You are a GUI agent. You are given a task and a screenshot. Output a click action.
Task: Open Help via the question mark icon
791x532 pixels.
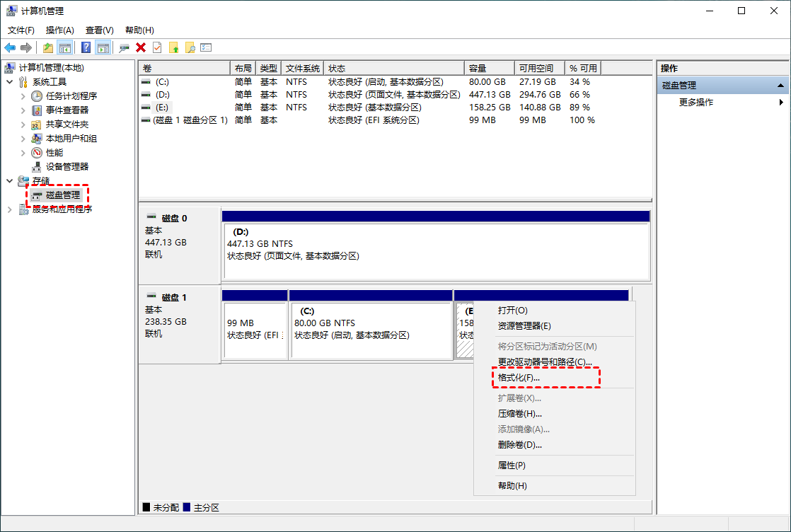click(86, 48)
